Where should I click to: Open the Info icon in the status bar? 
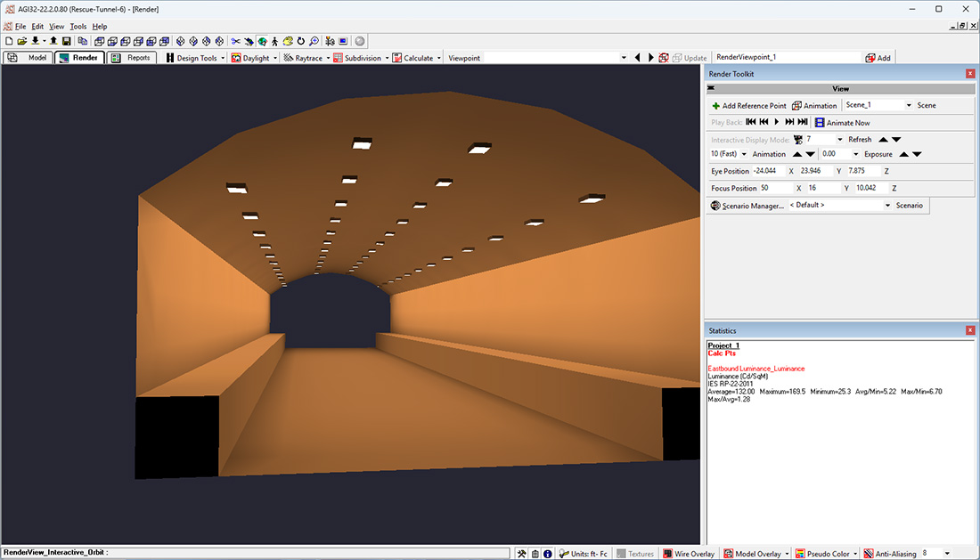[548, 554]
